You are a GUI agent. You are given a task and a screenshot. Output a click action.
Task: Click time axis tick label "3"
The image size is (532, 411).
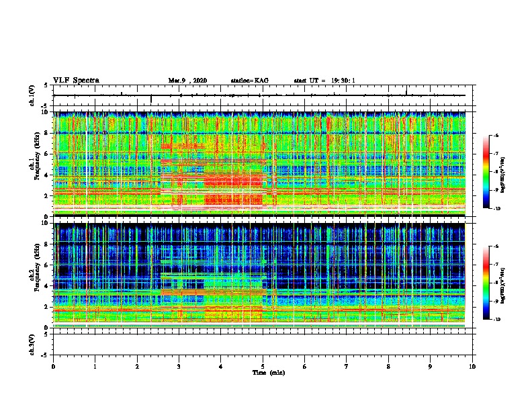(x=179, y=367)
